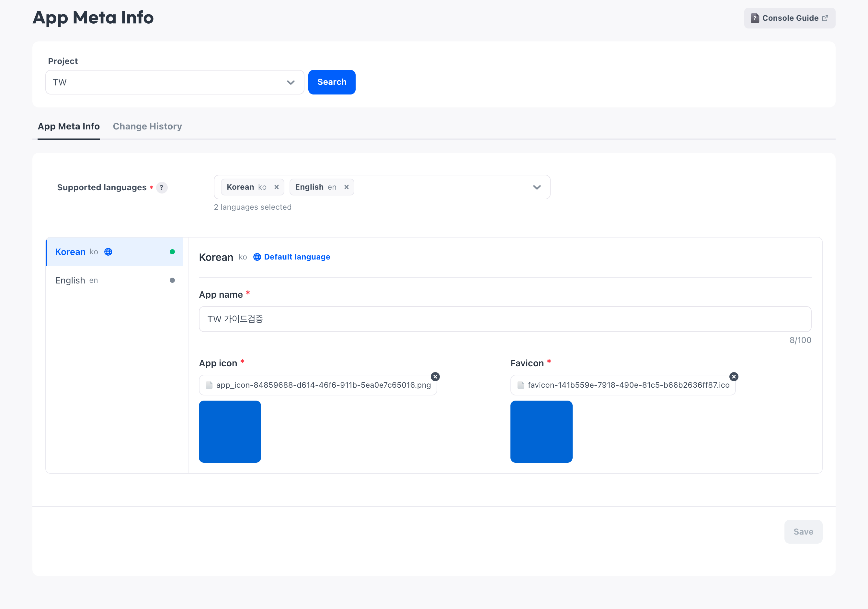Expand the Supported languages dropdown
This screenshot has height=609, width=868.
537,187
